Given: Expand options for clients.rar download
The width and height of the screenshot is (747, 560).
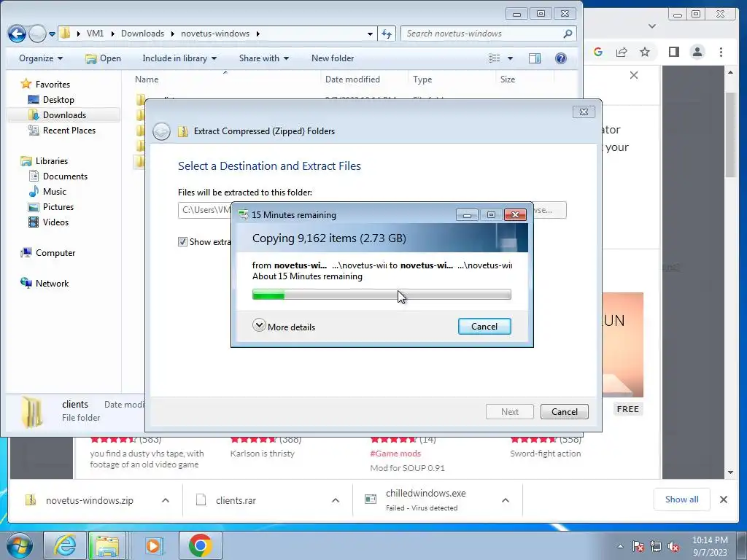Looking at the screenshot, I should [336, 500].
